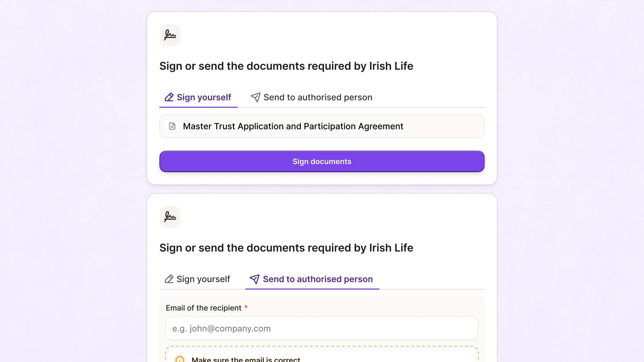The height and width of the screenshot is (362, 644).
Task: Focus the recipient email input field
Action: pos(321,328)
